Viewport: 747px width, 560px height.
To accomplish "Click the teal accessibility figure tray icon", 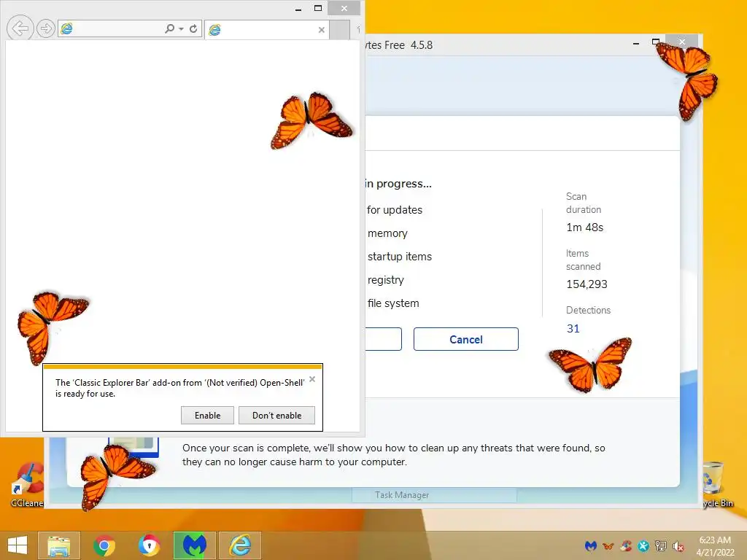I will [x=643, y=545].
